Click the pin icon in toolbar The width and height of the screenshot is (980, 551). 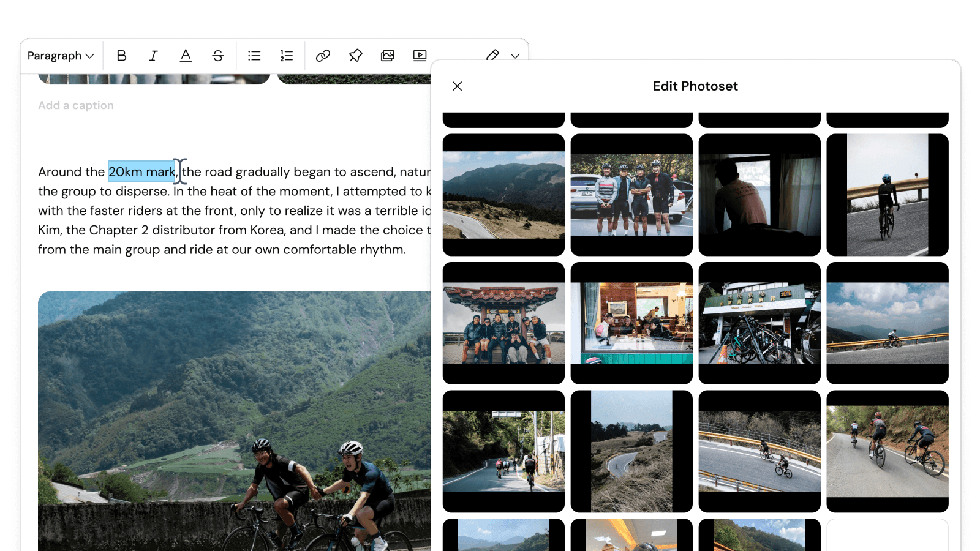coord(355,56)
